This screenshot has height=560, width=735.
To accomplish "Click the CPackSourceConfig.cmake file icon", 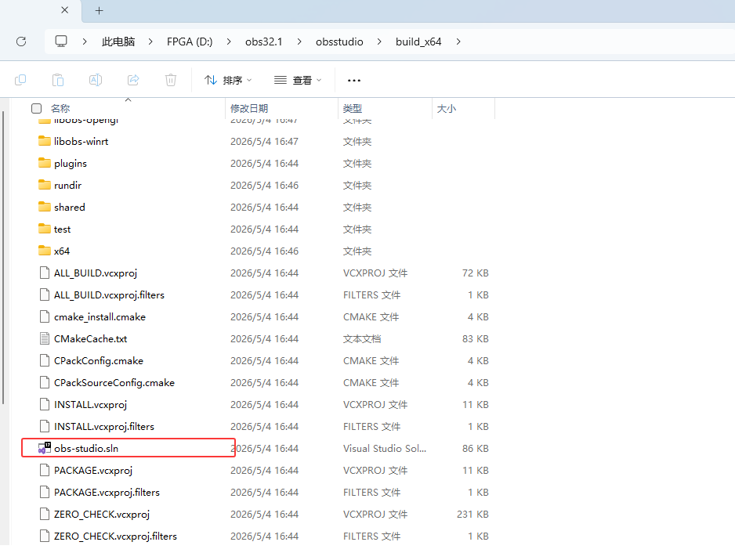I will (45, 382).
